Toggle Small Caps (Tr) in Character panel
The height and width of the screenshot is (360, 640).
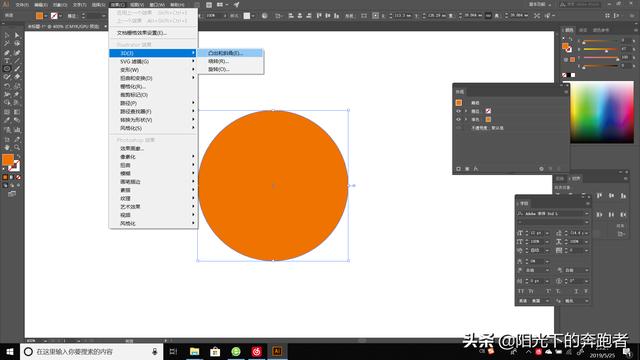(531, 291)
